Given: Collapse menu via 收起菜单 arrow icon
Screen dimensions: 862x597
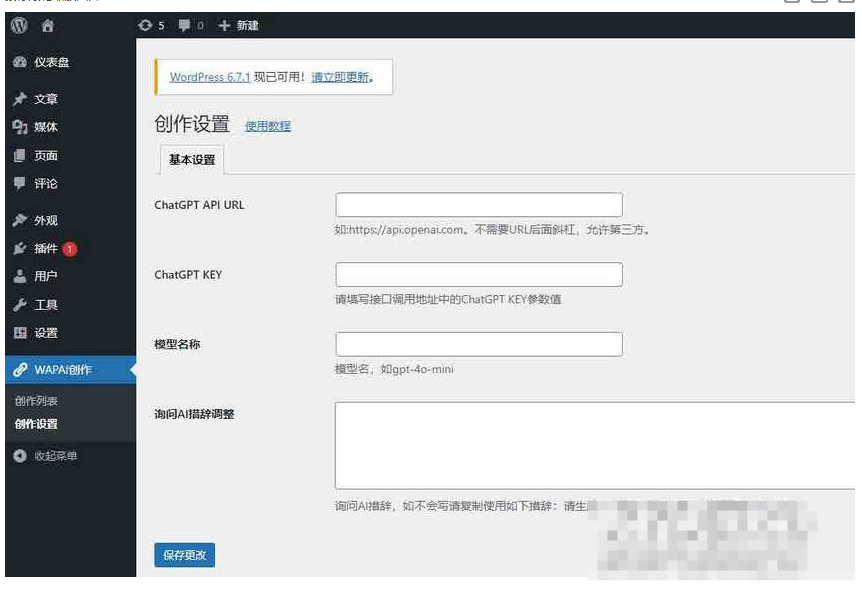Looking at the screenshot, I should click(x=20, y=456).
